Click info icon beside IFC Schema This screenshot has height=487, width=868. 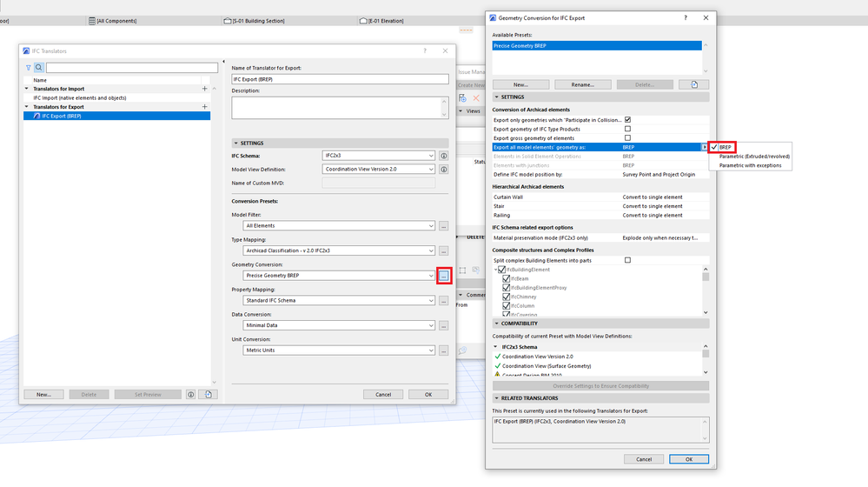(444, 156)
